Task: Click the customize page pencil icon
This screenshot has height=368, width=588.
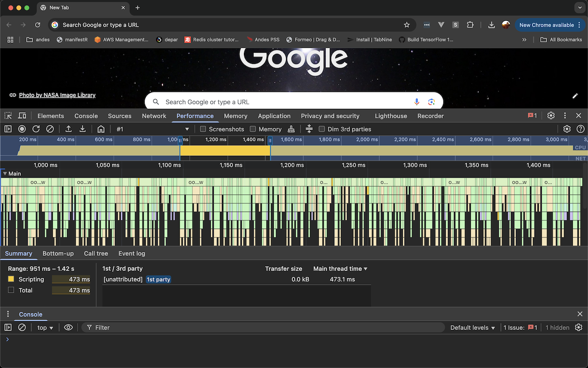Action: (575, 96)
